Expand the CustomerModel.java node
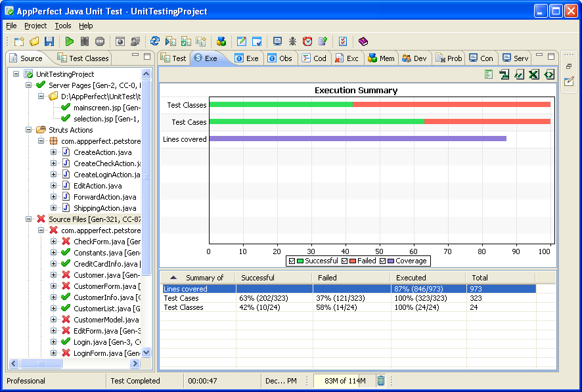 point(53,319)
